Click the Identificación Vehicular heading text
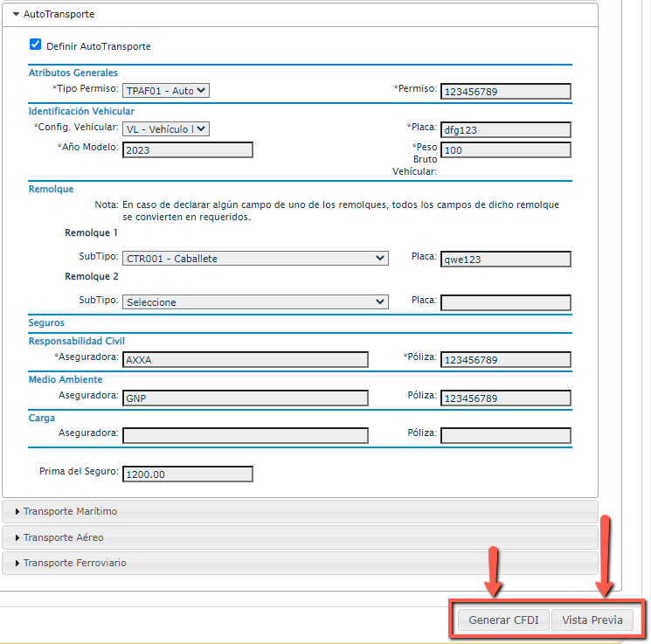This screenshot has height=644, width=651. 81,111
